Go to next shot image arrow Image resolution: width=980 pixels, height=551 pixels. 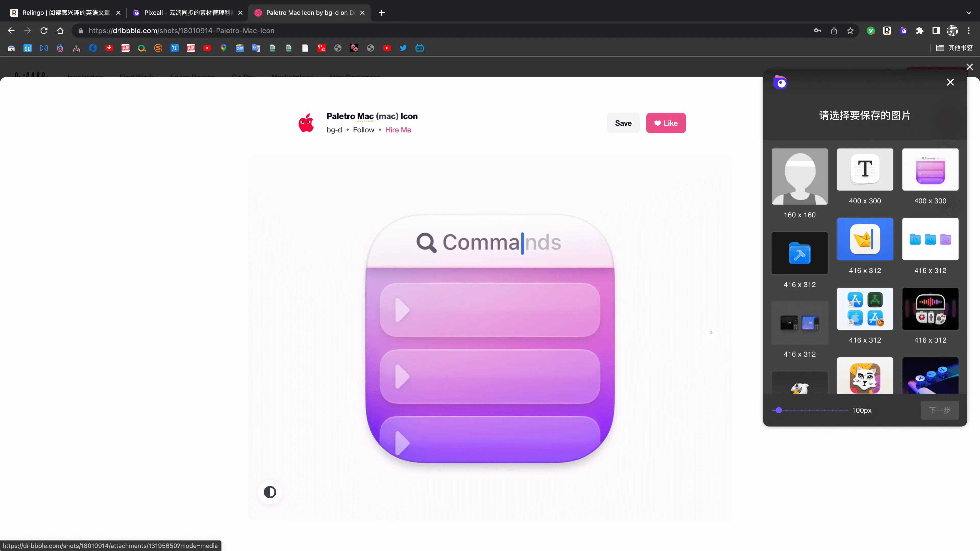pos(711,332)
